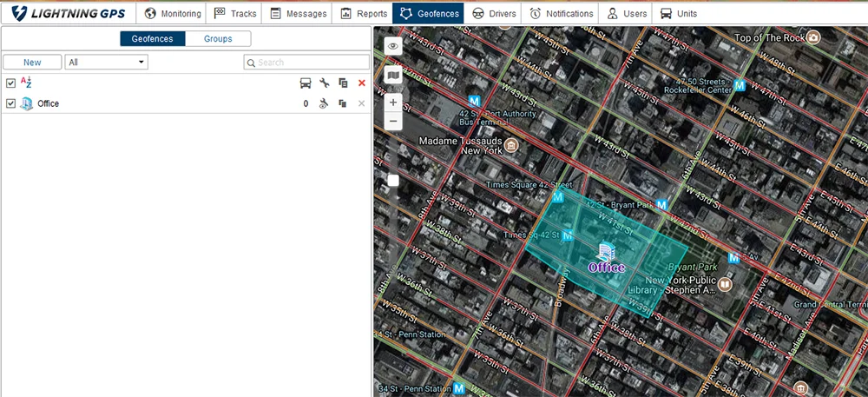Delete selected geofences with red X
Image resolution: width=868 pixels, height=397 pixels.
pos(362,83)
